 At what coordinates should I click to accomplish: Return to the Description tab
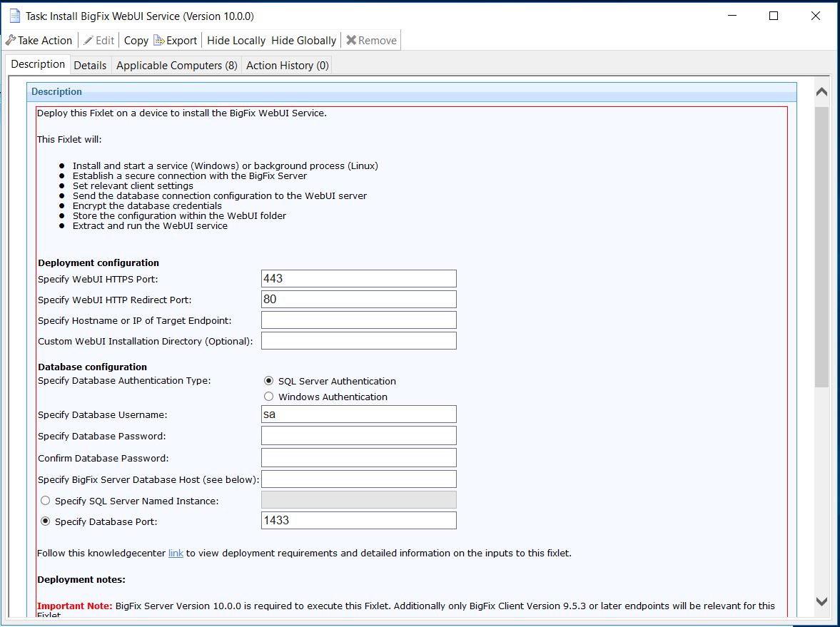point(36,64)
